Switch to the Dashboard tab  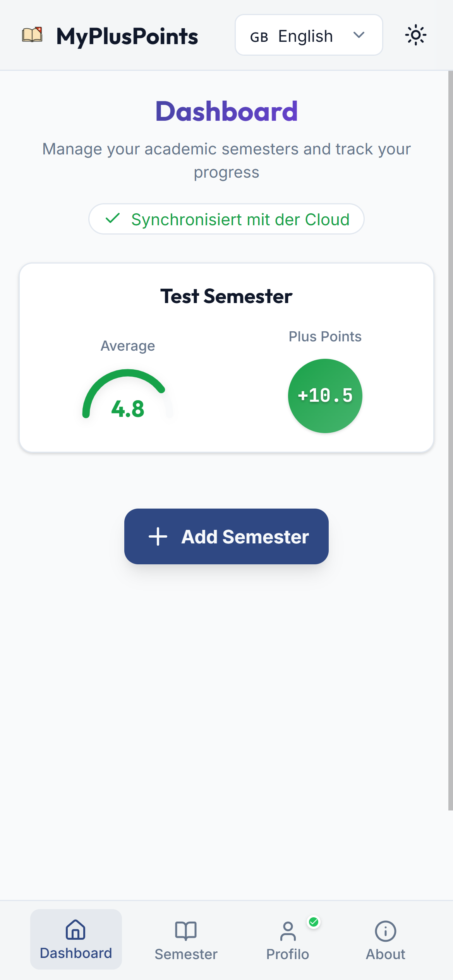(76, 939)
